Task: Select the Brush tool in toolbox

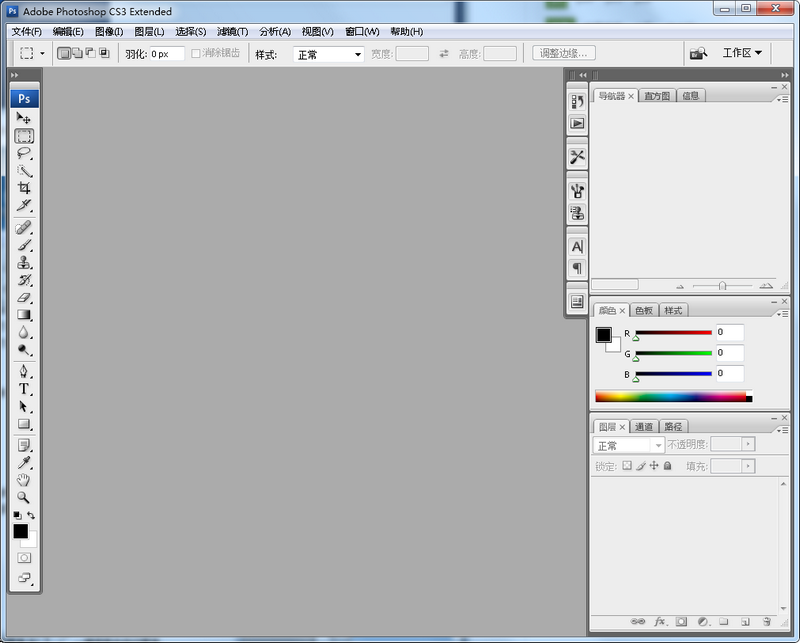Action: [x=24, y=245]
